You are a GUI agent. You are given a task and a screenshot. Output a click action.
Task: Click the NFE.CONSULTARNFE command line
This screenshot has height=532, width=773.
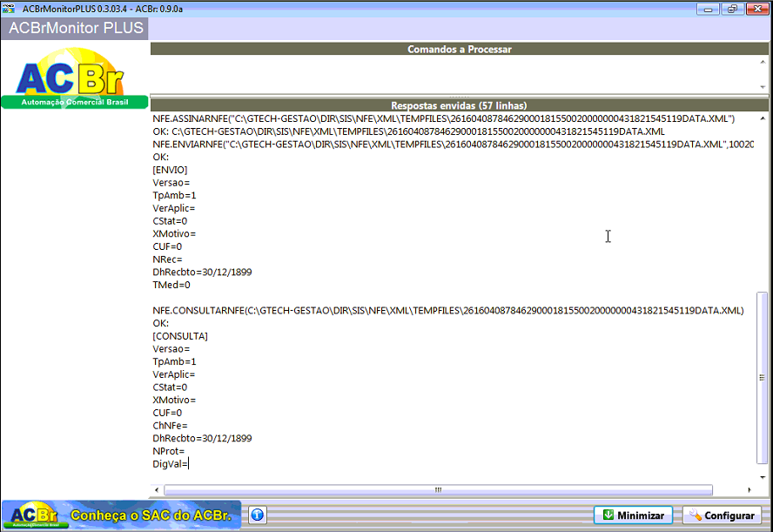pyautogui.click(x=448, y=310)
